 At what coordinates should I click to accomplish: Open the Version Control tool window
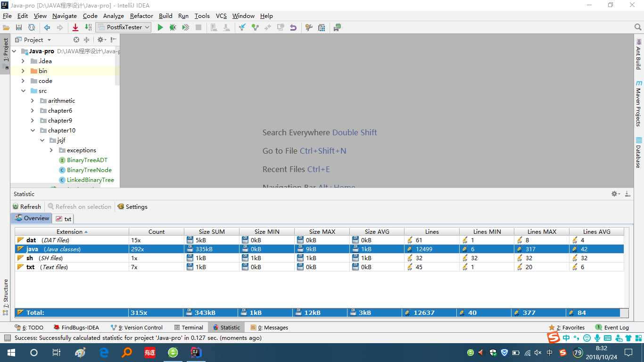(x=137, y=327)
